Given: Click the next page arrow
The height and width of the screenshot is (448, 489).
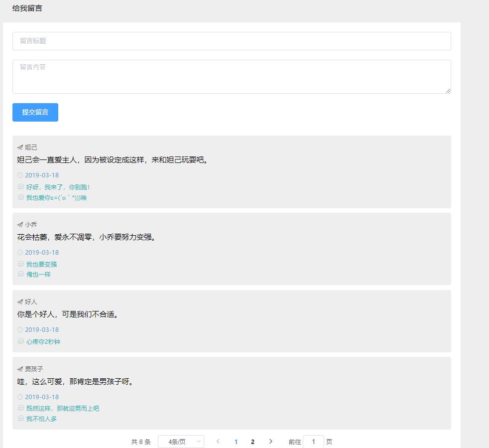Looking at the screenshot, I should coord(270,442).
